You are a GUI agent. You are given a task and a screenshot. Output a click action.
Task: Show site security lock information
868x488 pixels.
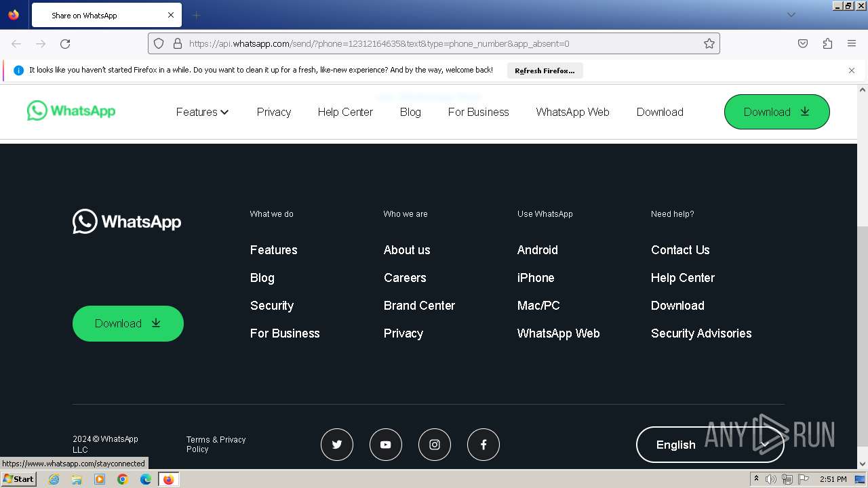pos(178,43)
